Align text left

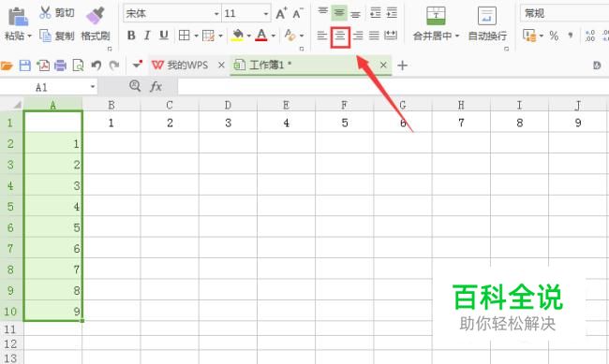(x=322, y=36)
